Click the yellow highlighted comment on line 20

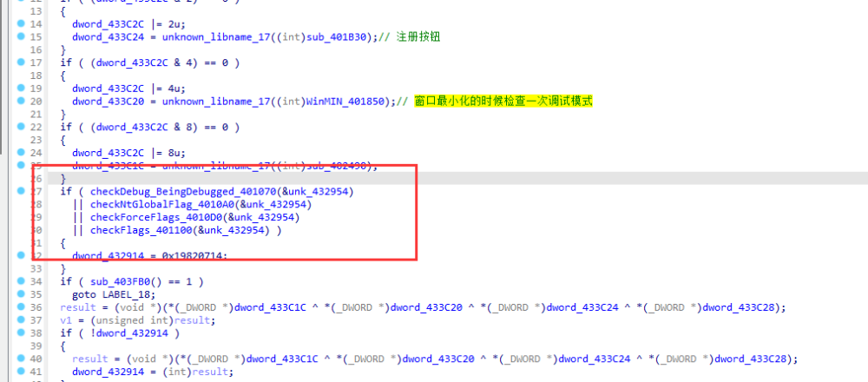tap(503, 102)
